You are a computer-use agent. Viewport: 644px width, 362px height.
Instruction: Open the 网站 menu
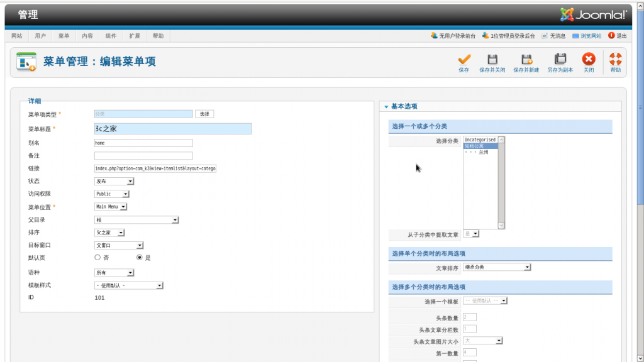tap(17, 36)
